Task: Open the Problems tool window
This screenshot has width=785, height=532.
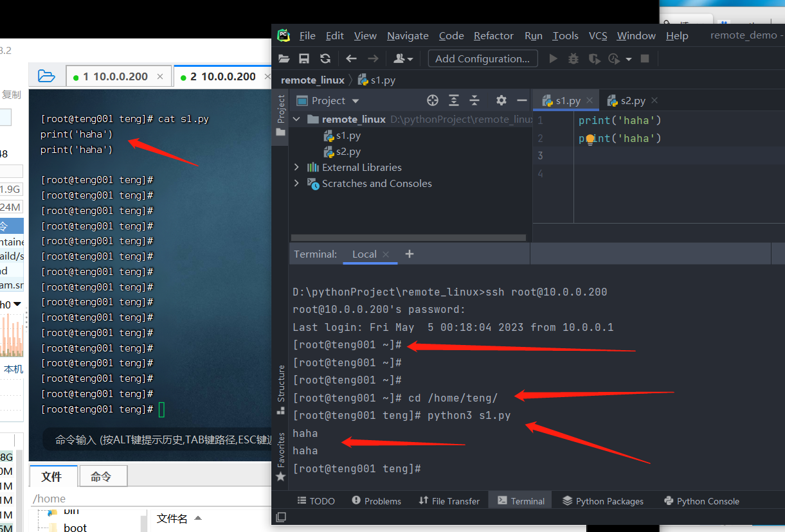Action: [377, 501]
